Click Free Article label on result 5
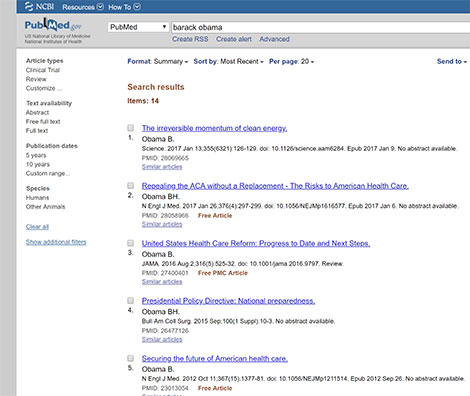The height and width of the screenshot is (396, 470). 215,388
